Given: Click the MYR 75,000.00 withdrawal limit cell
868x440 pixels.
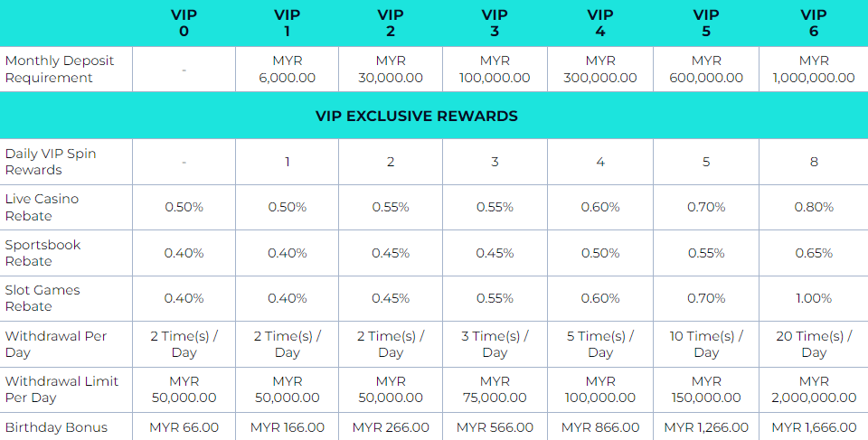Looking at the screenshot, I should tap(495, 390).
